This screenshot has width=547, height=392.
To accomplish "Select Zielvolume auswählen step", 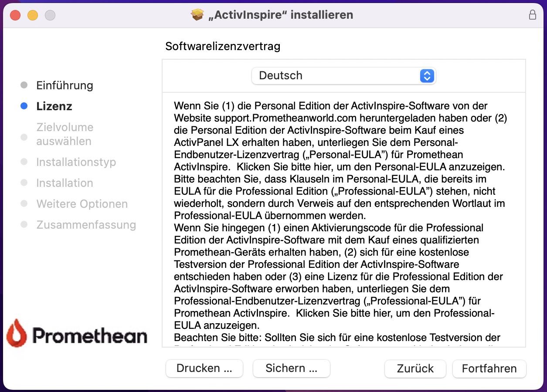I will (x=65, y=134).
